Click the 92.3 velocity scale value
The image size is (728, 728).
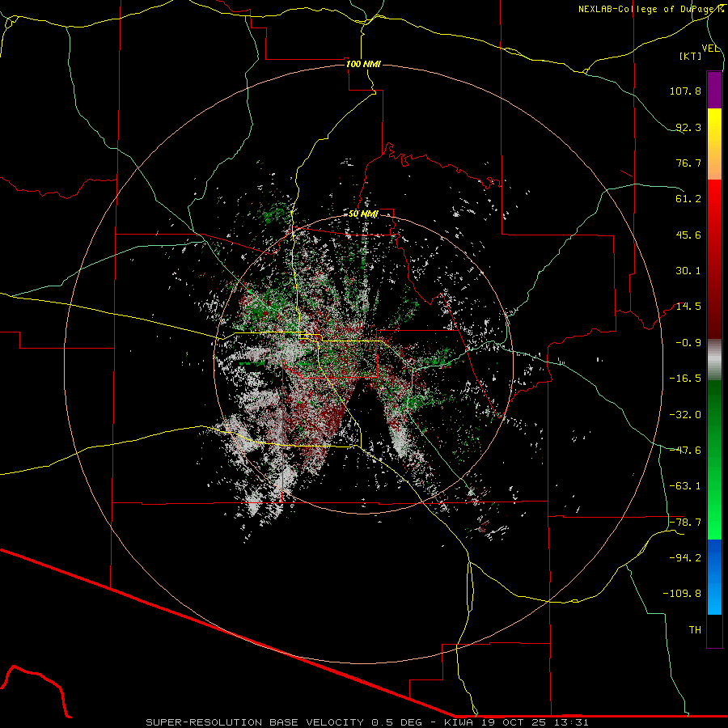point(688,127)
